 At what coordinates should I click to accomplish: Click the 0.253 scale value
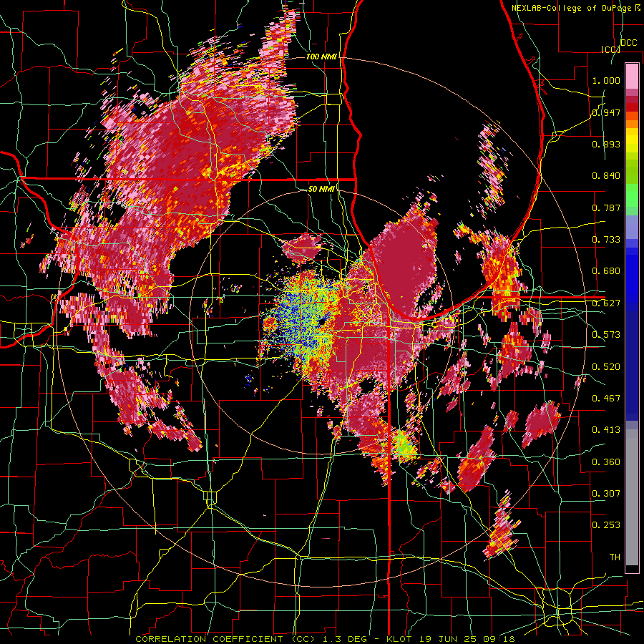[x=606, y=525]
